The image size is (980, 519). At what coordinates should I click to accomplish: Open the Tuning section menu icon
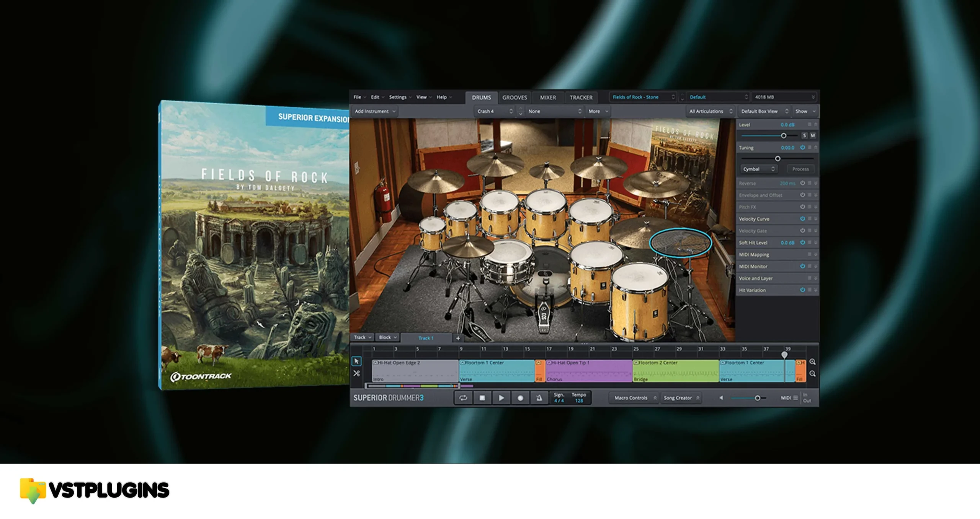coord(809,147)
